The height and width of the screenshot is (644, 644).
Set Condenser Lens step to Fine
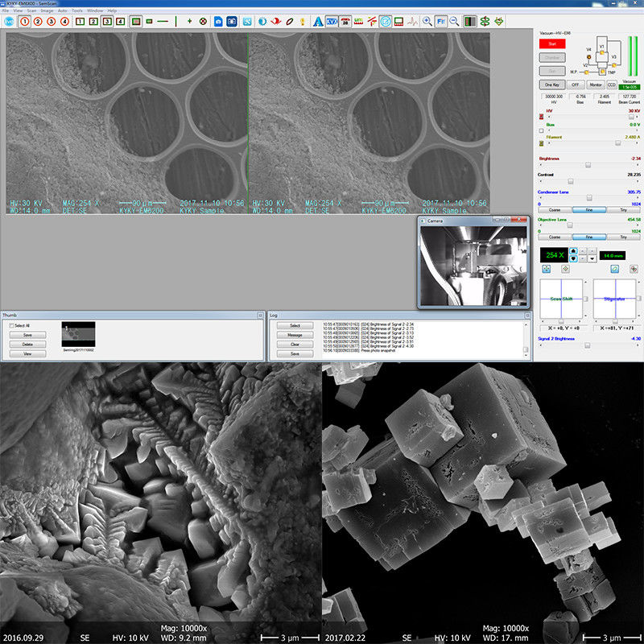click(x=589, y=210)
